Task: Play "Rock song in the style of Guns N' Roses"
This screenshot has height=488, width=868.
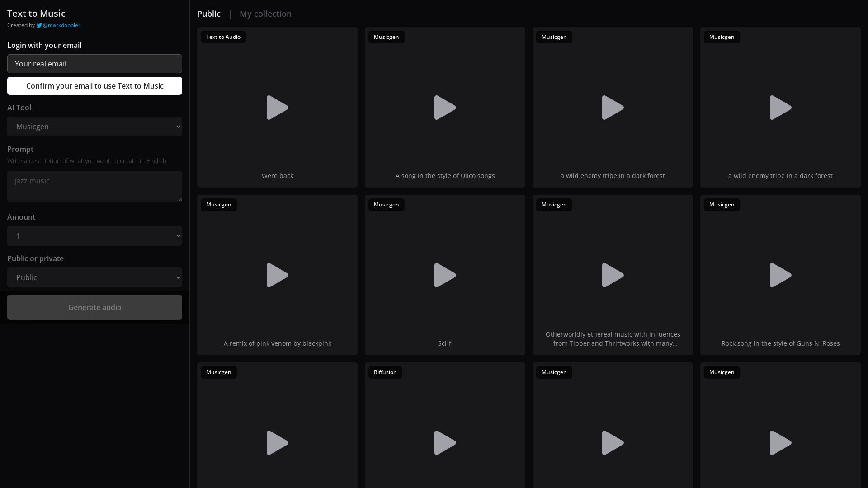Action: [780, 275]
